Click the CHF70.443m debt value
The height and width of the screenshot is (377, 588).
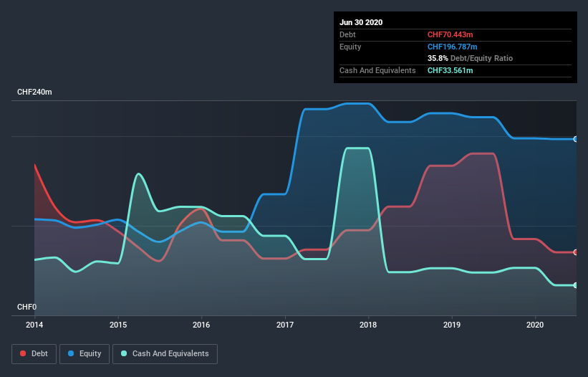pos(450,34)
